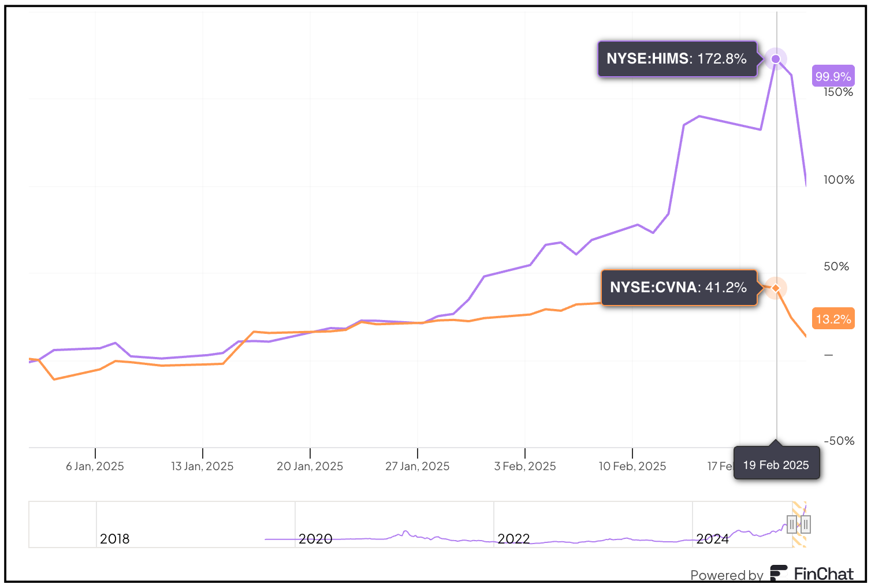Select the left range slider handle in navigator
The height and width of the screenshot is (588, 871).
coord(792,524)
